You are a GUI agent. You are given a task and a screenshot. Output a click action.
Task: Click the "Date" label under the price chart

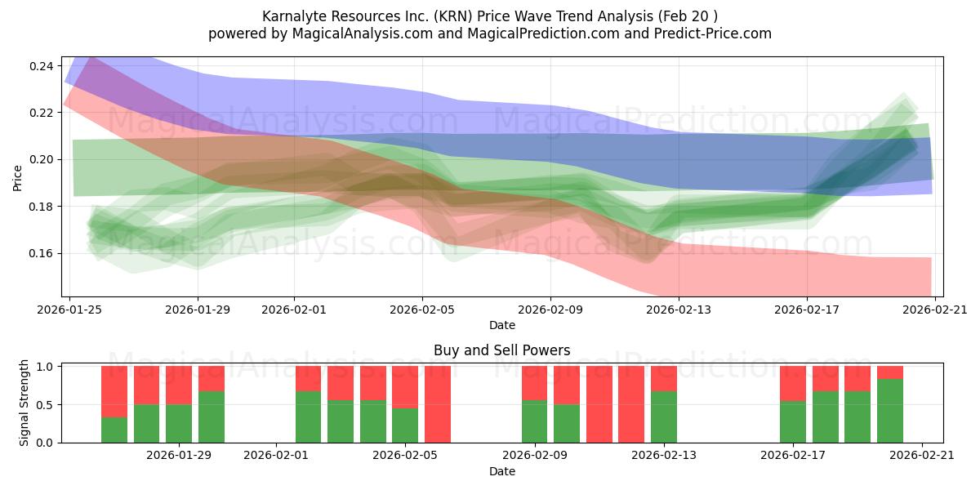coord(502,325)
